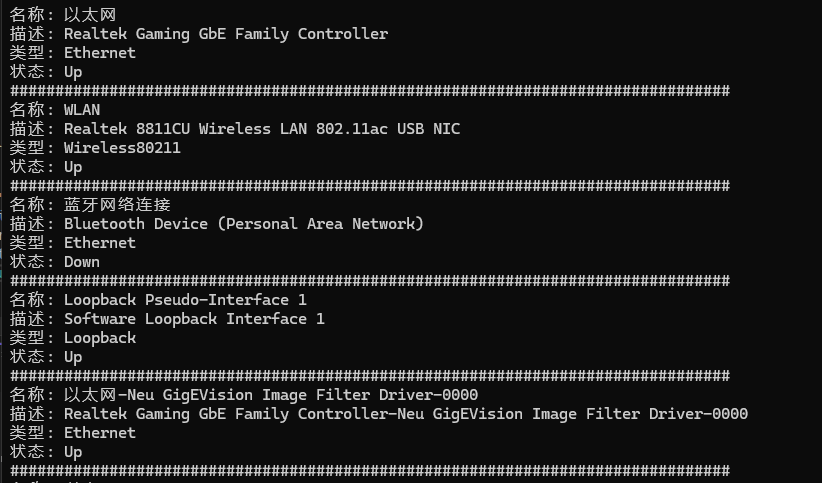Click 'Software Loopback Interface 1' description
Viewport: 822px width, 483px height.
(194, 319)
